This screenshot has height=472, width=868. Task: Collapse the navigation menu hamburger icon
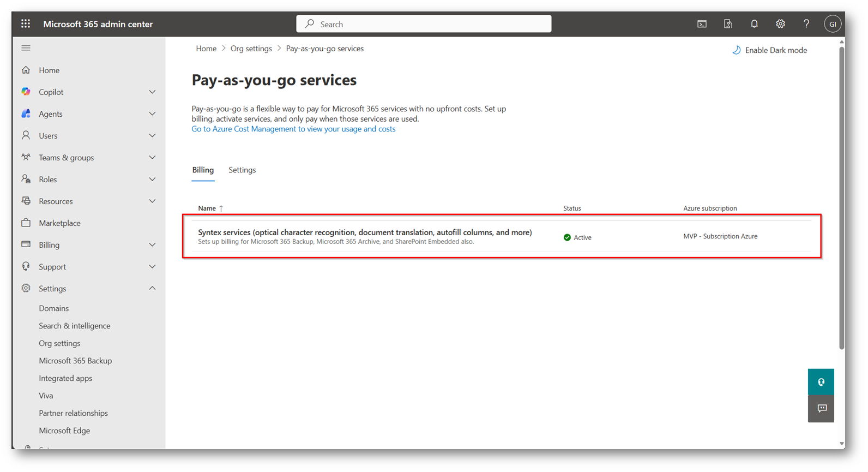click(26, 48)
